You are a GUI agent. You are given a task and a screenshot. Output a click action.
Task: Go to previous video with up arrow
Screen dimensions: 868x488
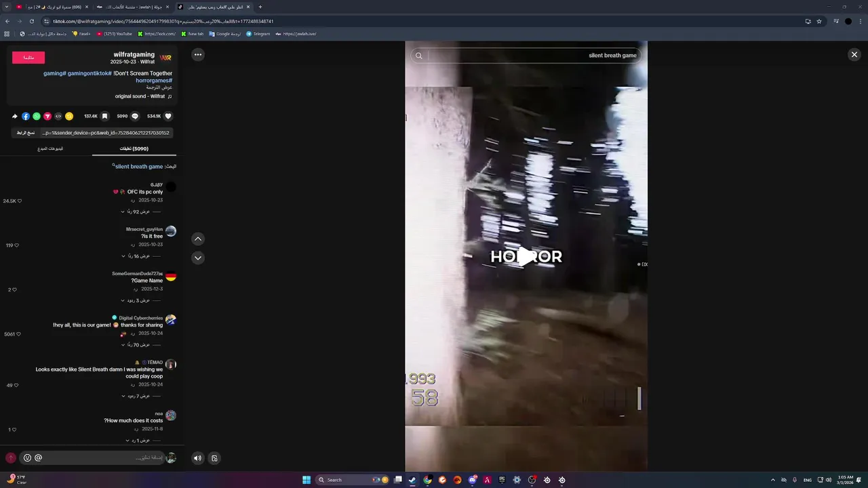[x=198, y=239]
